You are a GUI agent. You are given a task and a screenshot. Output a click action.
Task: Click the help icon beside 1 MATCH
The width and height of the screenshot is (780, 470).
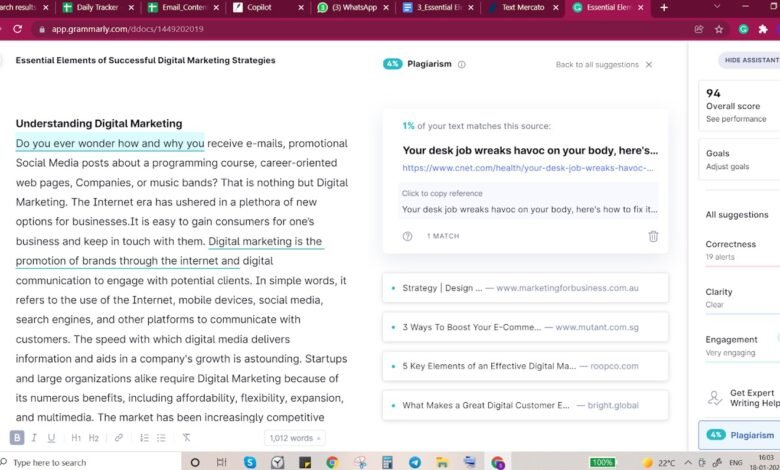407,236
